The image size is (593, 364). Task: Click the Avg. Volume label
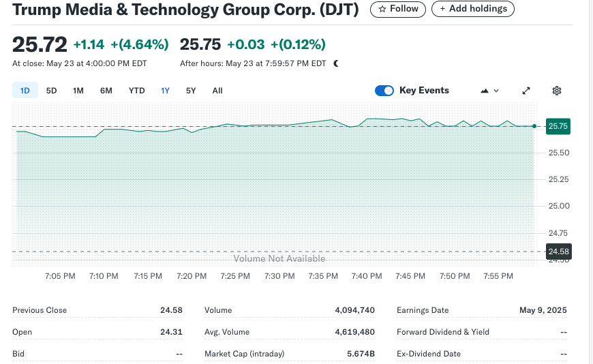[227, 332]
